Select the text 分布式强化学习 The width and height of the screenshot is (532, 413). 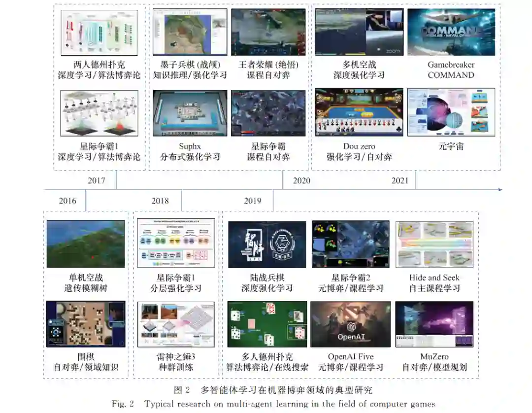190,157
